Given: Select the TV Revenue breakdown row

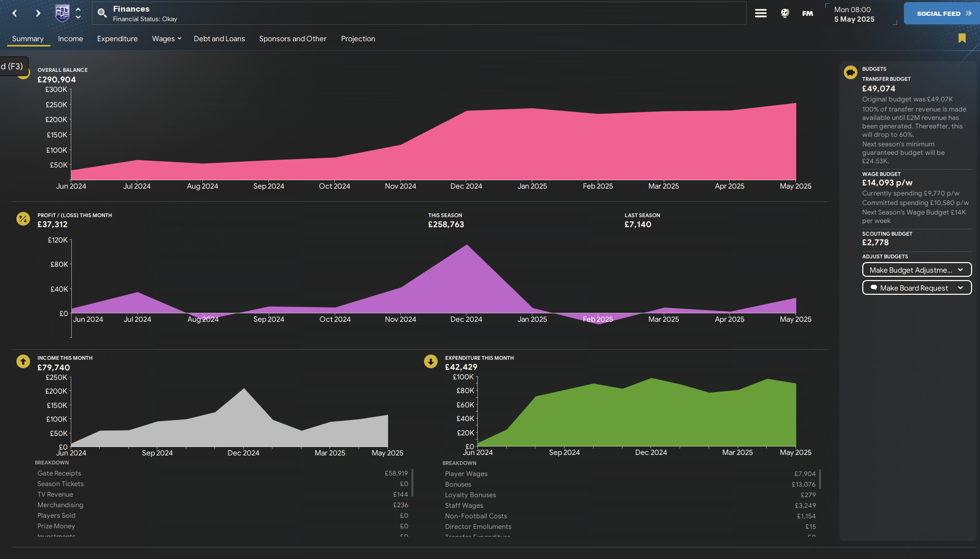Looking at the screenshot, I should [223, 495].
